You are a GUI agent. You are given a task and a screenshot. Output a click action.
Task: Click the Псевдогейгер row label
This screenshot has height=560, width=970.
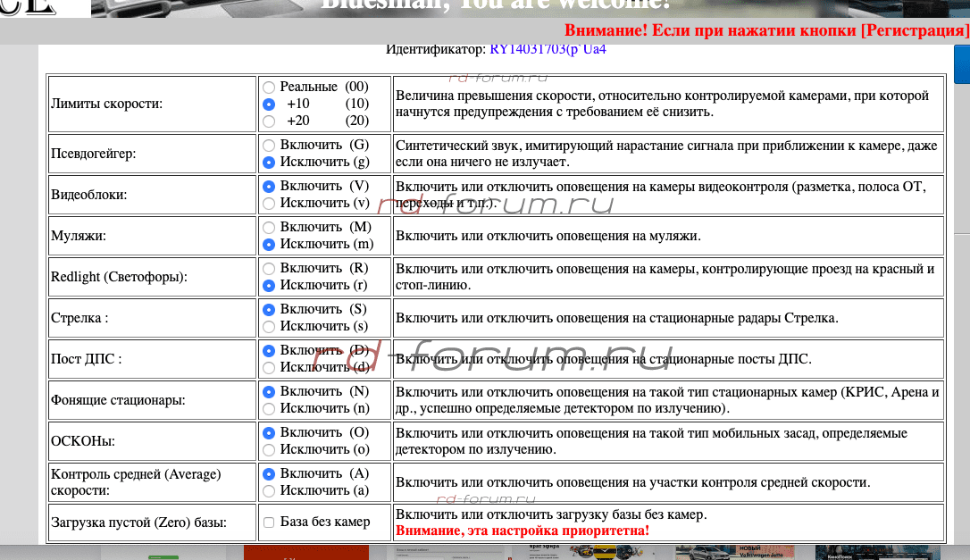point(93,154)
